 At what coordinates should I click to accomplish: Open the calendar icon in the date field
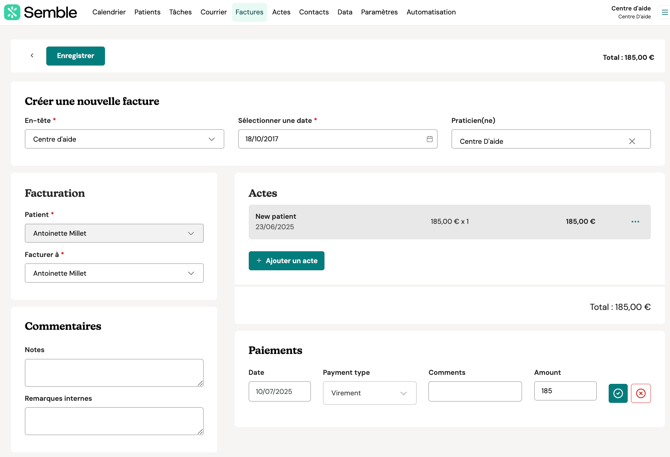point(430,139)
